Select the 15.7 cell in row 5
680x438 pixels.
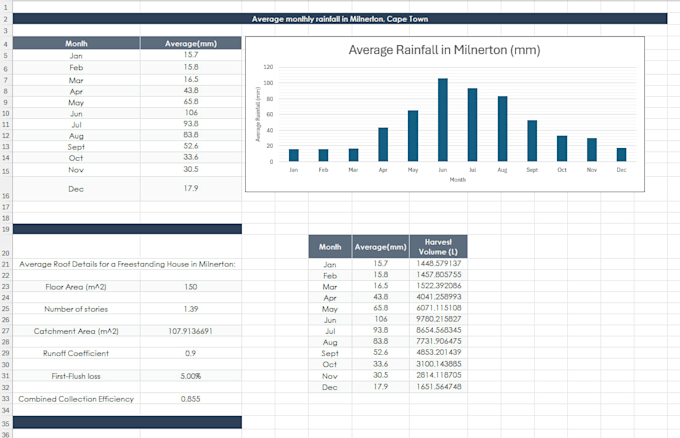(x=191, y=55)
